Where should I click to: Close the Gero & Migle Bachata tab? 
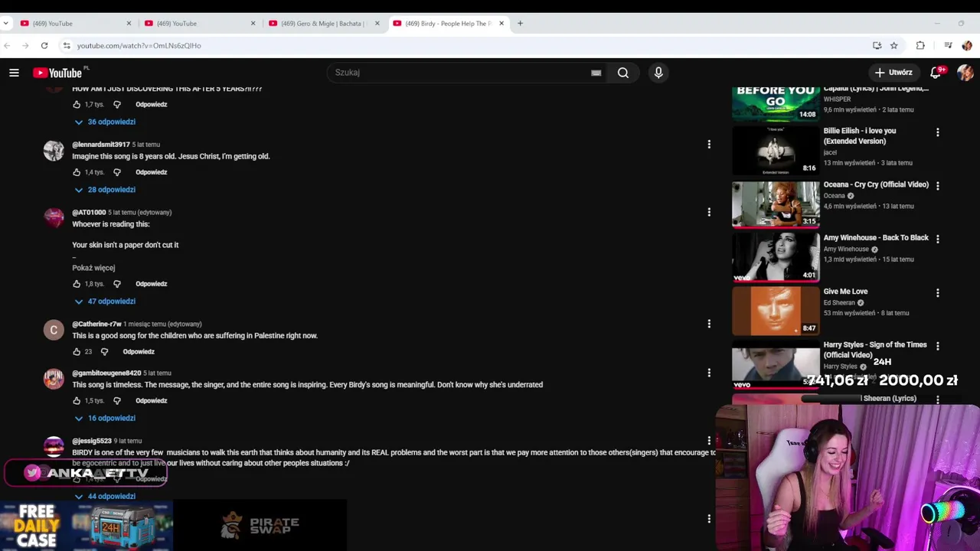[x=377, y=24]
